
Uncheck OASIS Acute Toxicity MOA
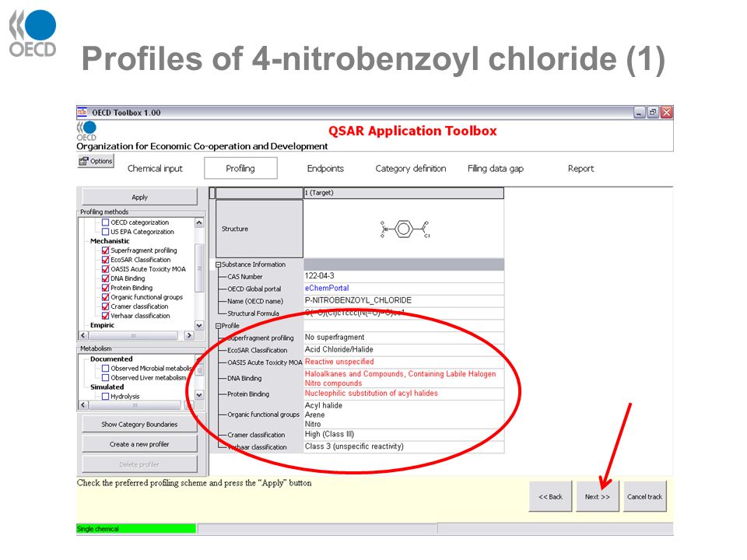(105, 269)
